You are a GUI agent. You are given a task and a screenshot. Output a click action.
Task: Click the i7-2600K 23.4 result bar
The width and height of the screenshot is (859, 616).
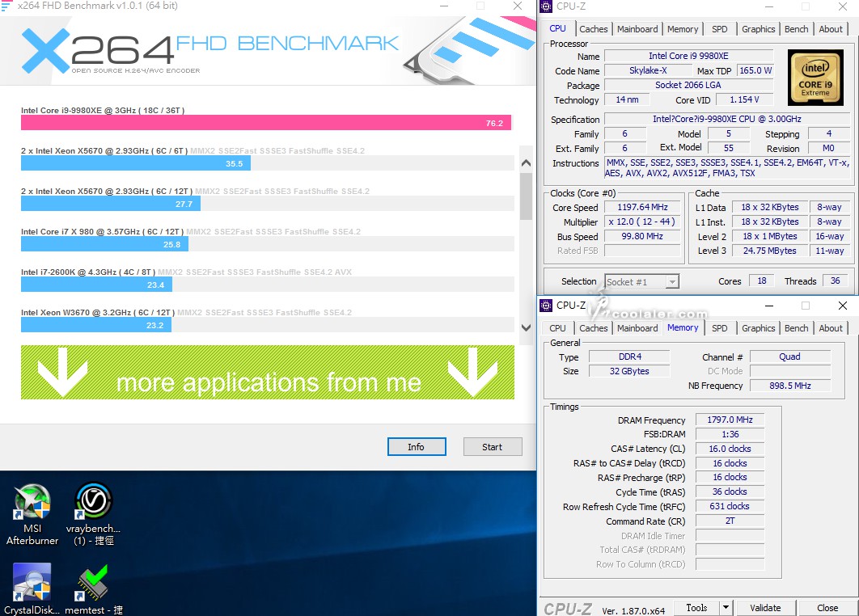coord(96,285)
